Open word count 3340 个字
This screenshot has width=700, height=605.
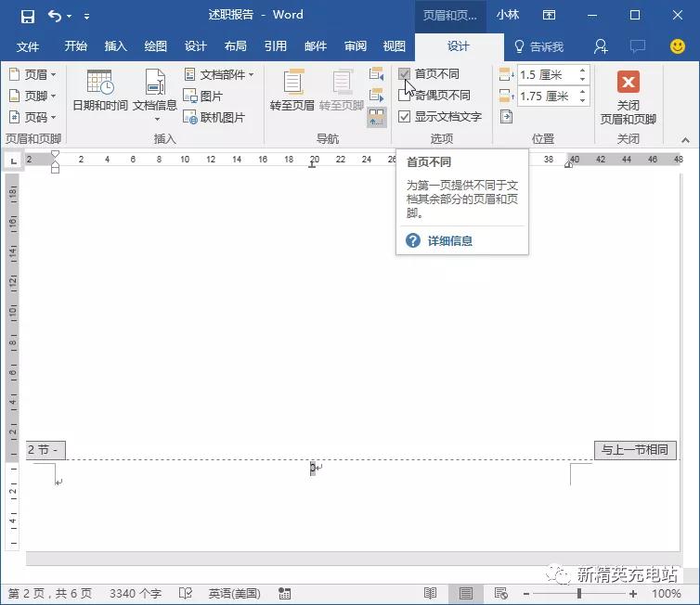136,593
